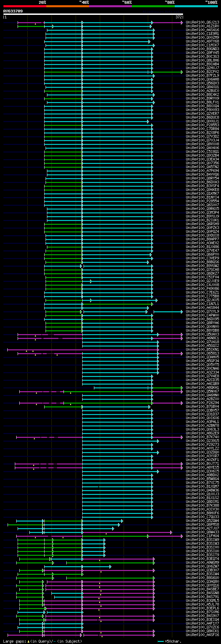Open UniRef100_B8YDB8 entry
Screen dimensions: 221x644
202,331
